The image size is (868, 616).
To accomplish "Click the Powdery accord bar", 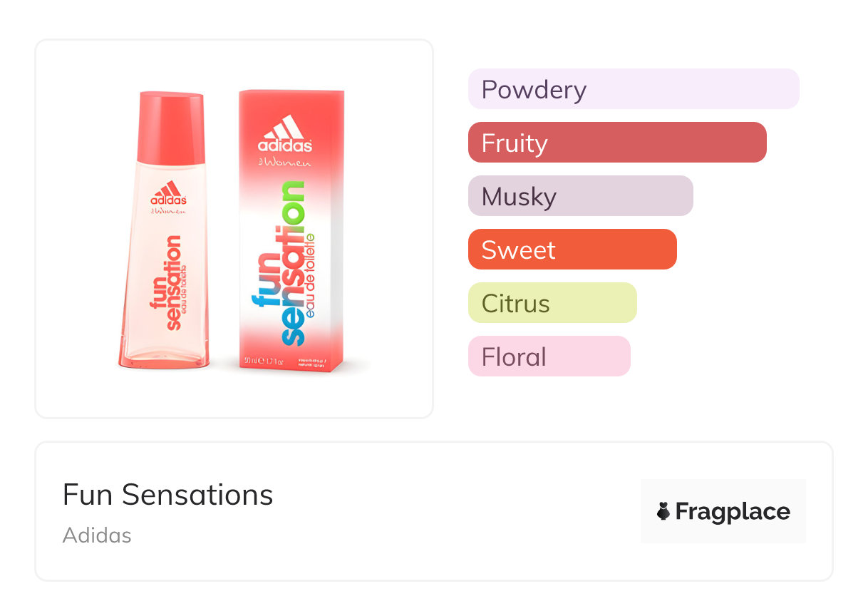I will pos(633,89).
